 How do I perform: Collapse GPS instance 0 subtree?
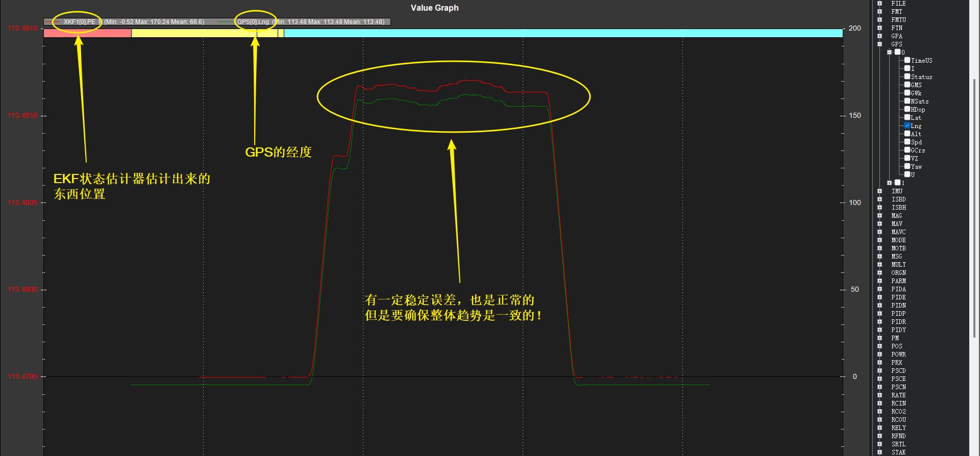click(889, 53)
